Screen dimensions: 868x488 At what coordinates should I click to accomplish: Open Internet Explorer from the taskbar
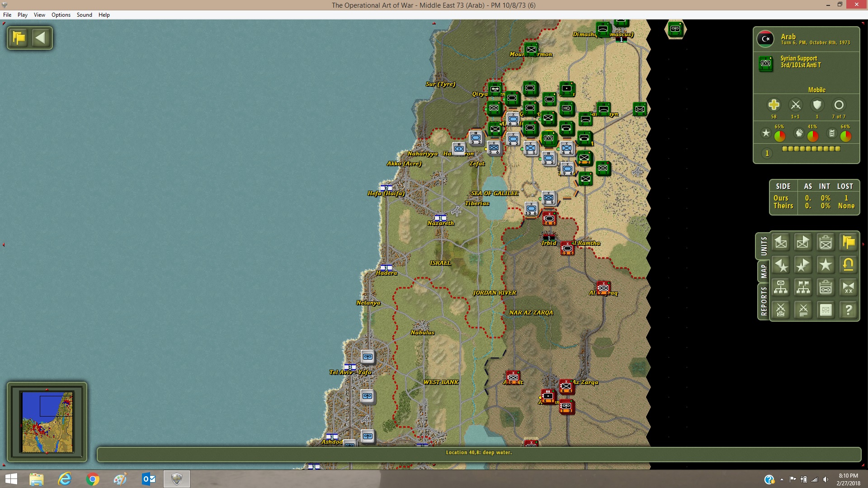[x=65, y=479]
